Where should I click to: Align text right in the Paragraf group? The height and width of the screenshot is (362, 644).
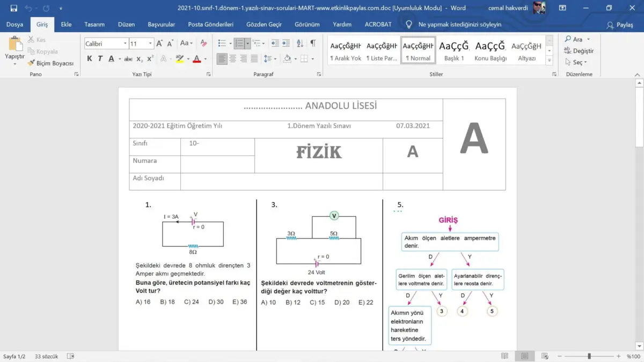(x=244, y=59)
